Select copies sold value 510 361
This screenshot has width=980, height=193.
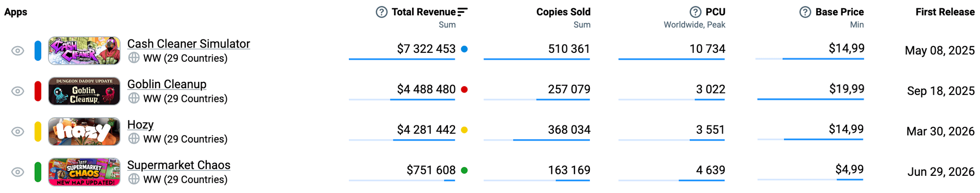coord(569,49)
